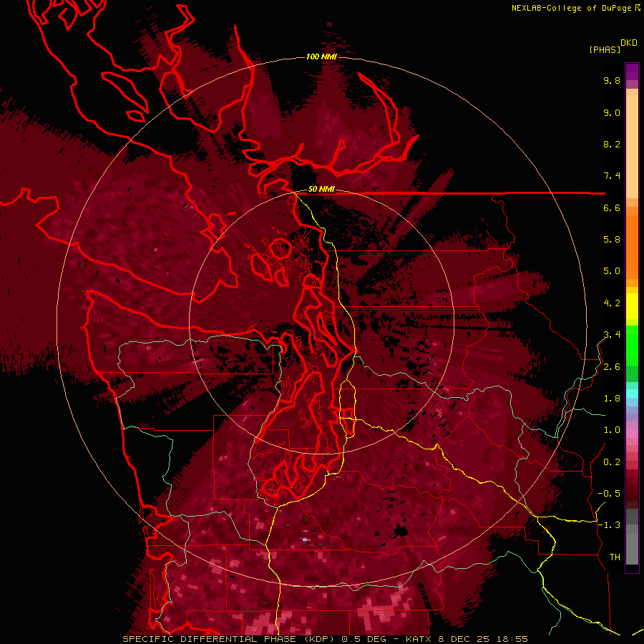Click the NEXLAB-College of DuPage credit text

(x=571, y=8)
